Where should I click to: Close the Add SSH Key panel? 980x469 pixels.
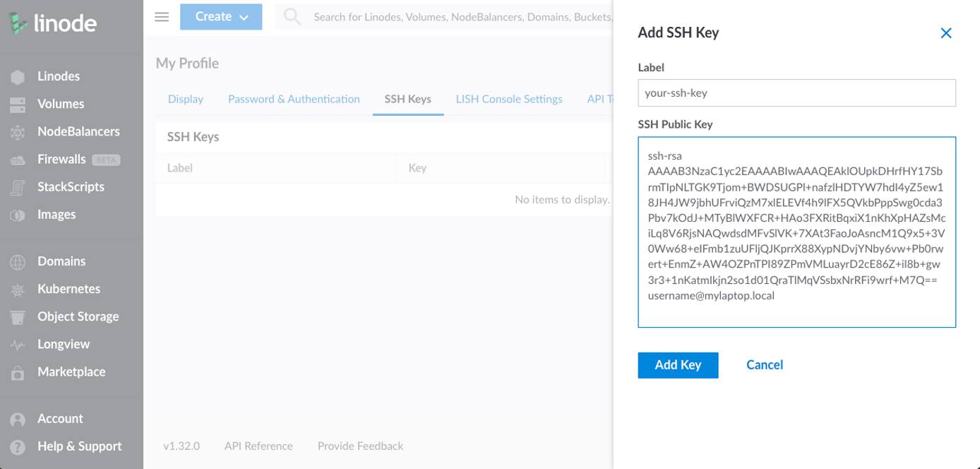(x=946, y=32)
